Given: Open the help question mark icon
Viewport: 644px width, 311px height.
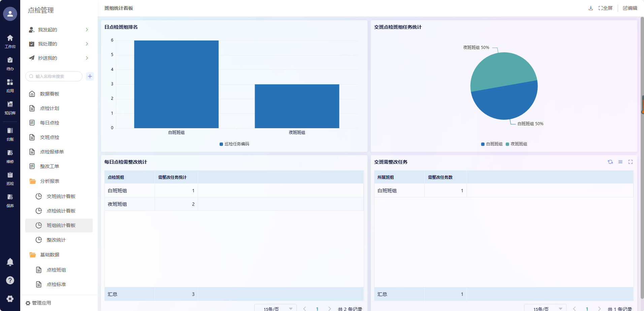Looking at the screenshot, I should [10, 280].
